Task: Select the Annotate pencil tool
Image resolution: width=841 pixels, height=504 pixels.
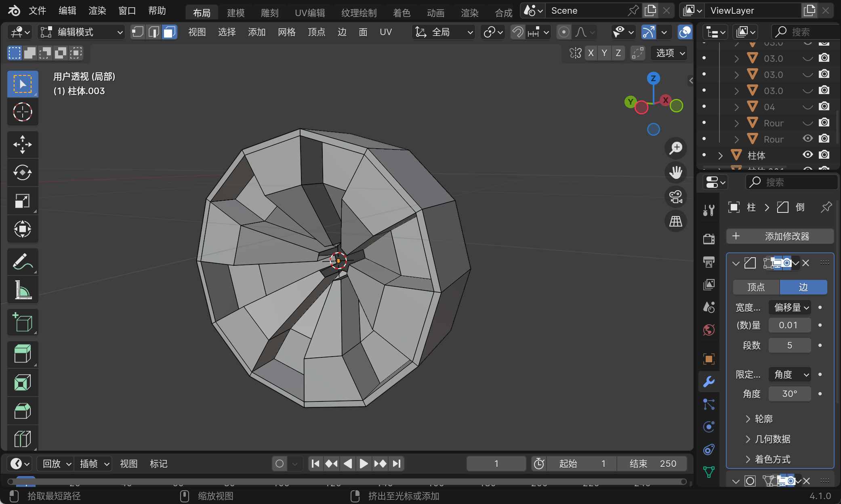Action: coord(23,262)
